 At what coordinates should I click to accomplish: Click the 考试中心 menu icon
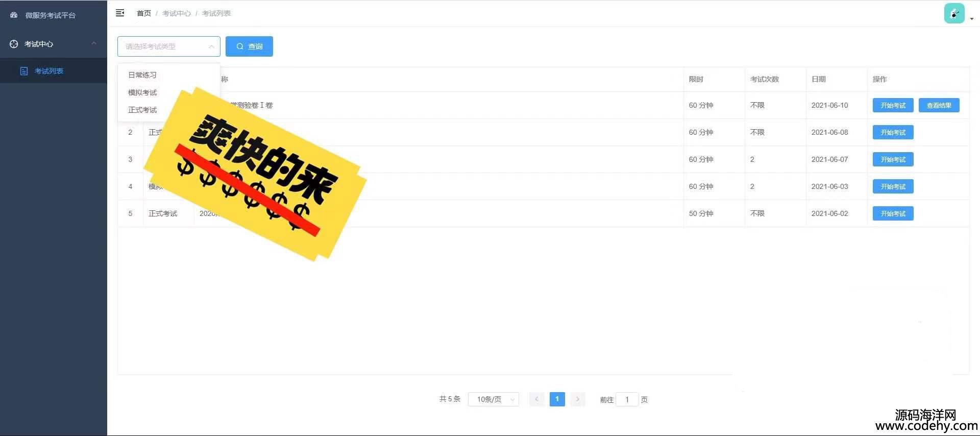14,44
